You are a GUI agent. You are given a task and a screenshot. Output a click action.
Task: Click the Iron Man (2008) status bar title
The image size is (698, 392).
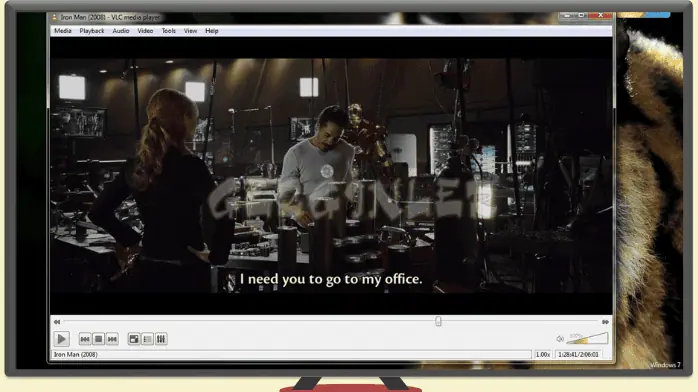click(x=75, y=355)
